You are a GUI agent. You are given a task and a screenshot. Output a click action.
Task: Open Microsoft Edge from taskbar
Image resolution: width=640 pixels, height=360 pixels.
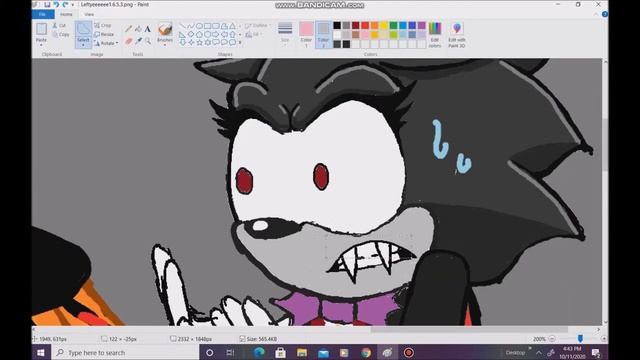tap(259, 352)
